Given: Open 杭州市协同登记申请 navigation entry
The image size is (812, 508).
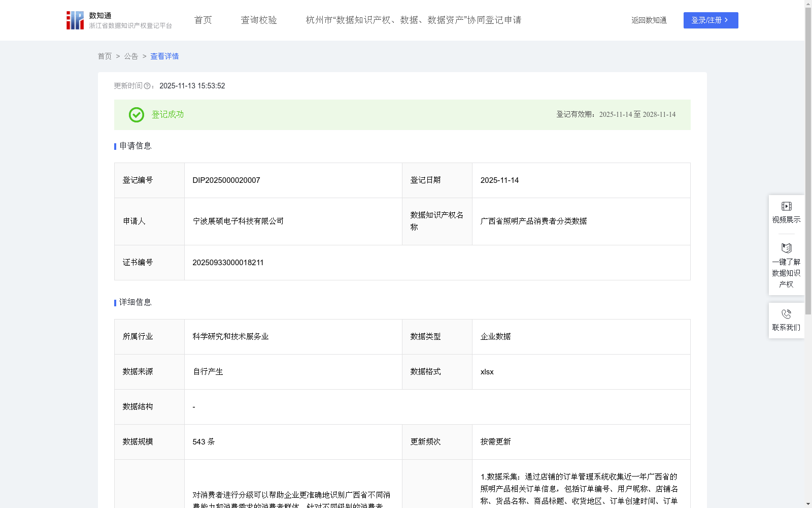Looking at the screenshot, I should pos(413,20).
